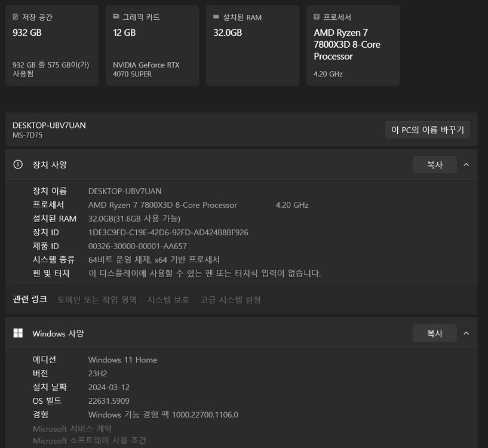Click the 64비트 운영 체제 system type value
This screenshot has height=448, width=488.
click(154, 260)
